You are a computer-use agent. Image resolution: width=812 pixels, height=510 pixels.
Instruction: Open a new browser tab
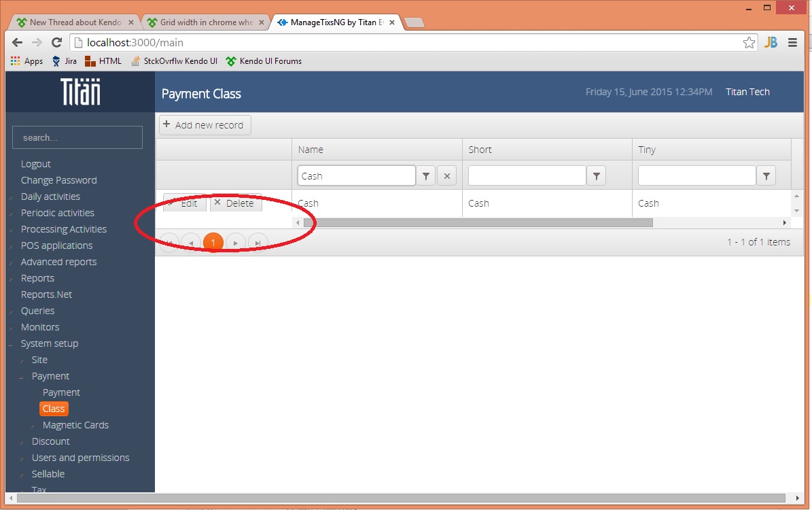pos(414,22)
